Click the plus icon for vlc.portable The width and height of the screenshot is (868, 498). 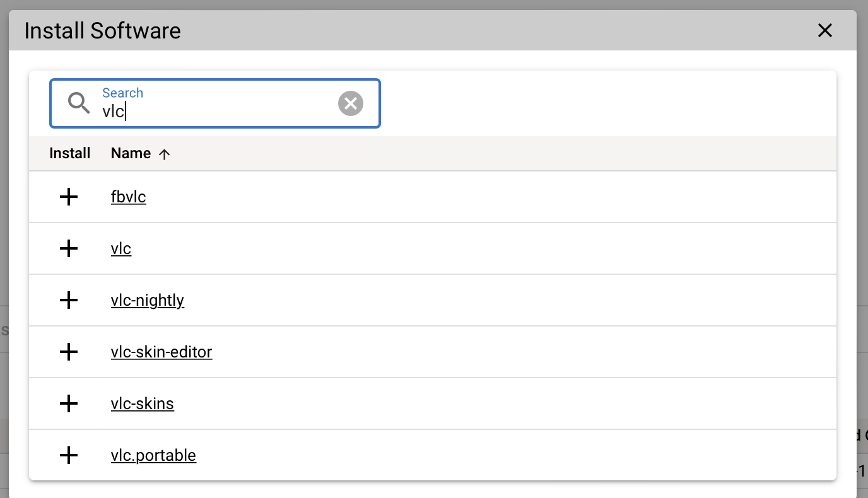pyautogui.click(x=68, y=455)
